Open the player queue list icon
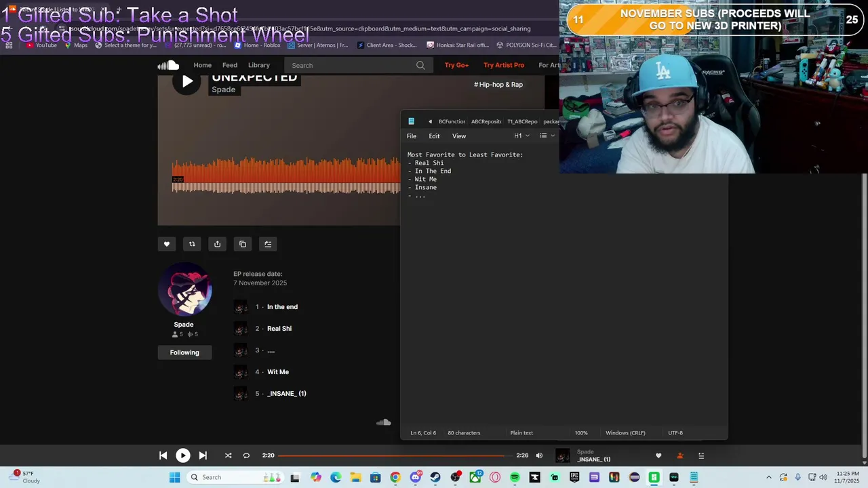 pyautogui.click(x=701, y=455)
